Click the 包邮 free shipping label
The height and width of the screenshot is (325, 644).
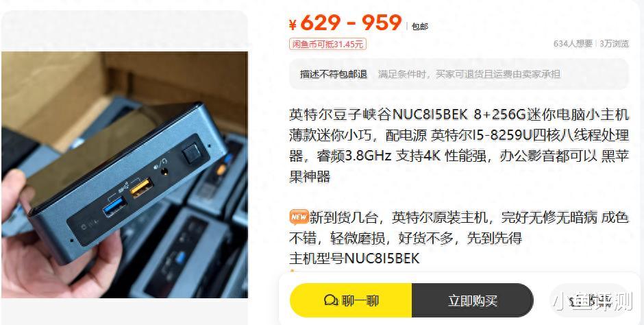click(420, 27)
